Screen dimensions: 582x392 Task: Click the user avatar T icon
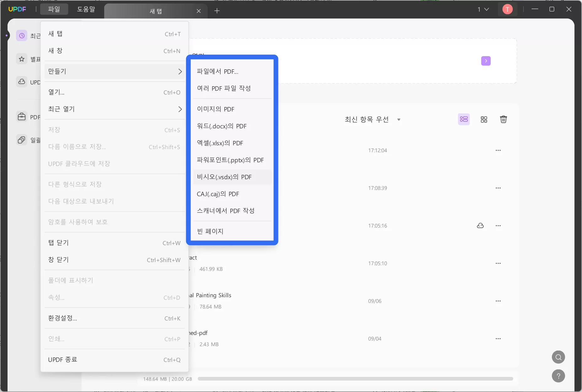pyautogui.click(x=508, y=9)
